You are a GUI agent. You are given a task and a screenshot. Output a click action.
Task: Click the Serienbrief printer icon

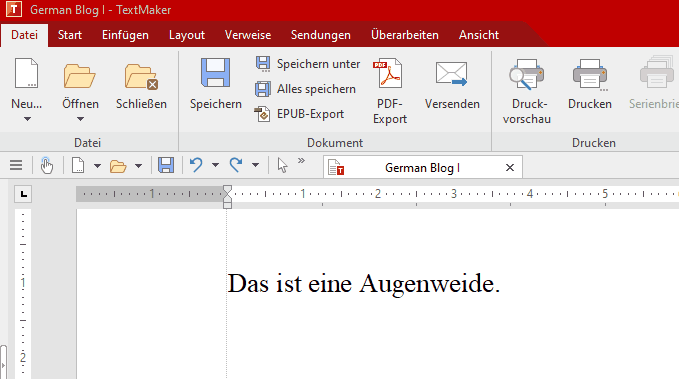[657, 73]
